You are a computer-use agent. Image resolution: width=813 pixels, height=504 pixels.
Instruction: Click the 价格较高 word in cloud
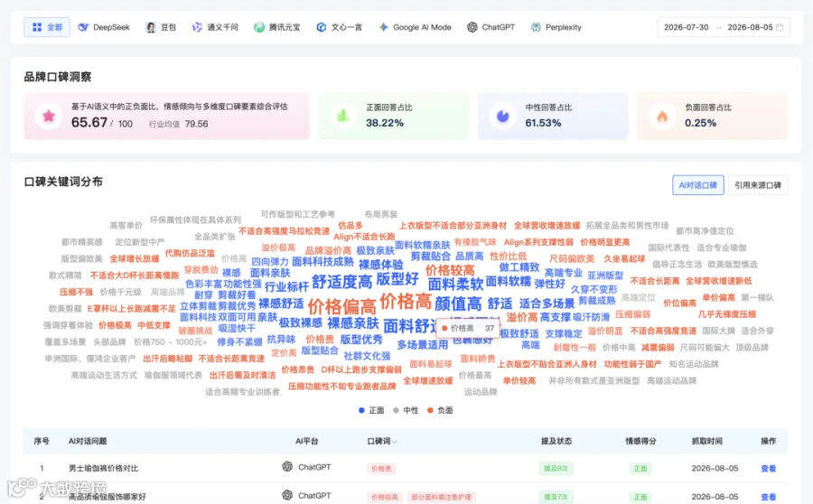[x=450, y=270]
